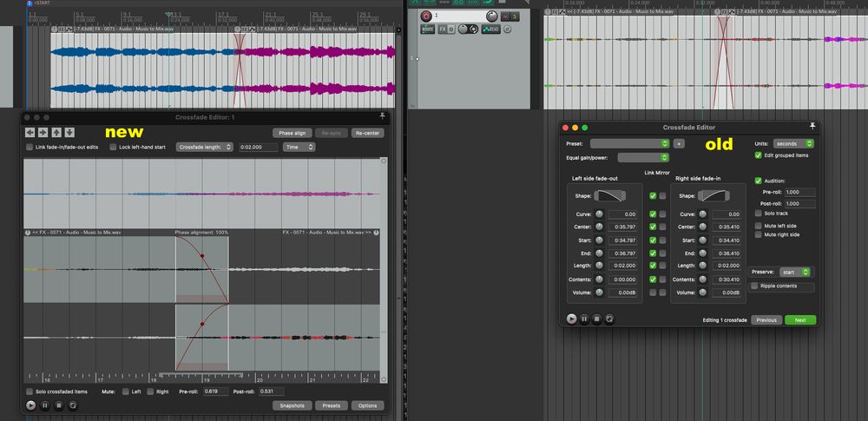Open track 1 ROUTE settings
The height and width of the screenshot is (421, 868).
pos(427,29)
